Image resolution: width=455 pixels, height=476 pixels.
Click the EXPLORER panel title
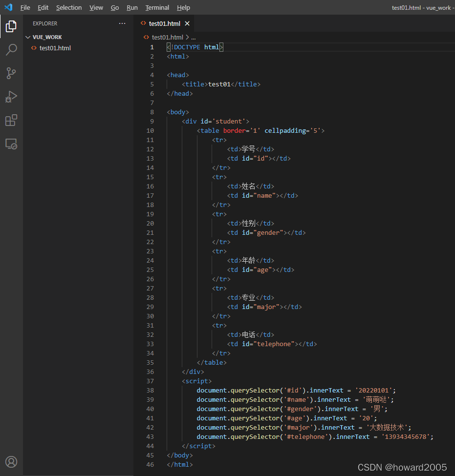(45, 23)
